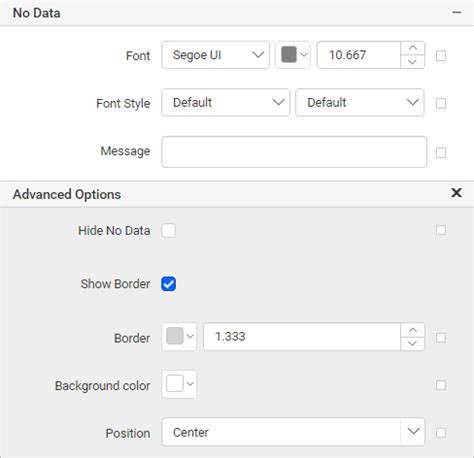The image size is (474, 458).
Task: Increase border width with up arrow
Action: click(413, 330)
